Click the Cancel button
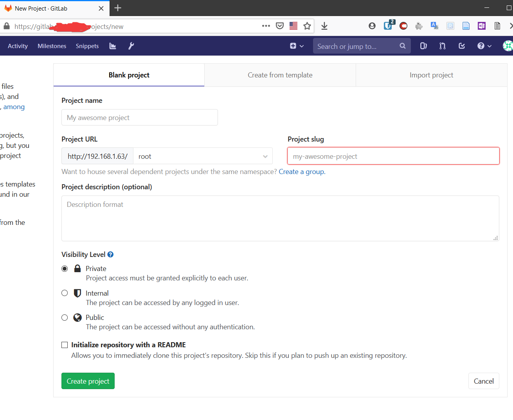The width and height of the screenshot is (513, 420). click(484, 381)
